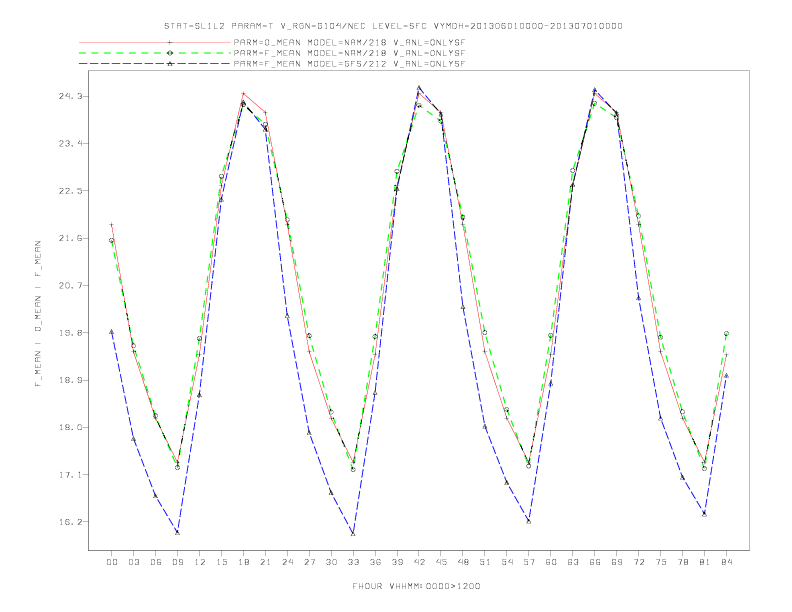The width and height of the screenshot is (792, 612).
Task: Click blue GFS triangle marker at hour 00
Action: pos(112,332)
